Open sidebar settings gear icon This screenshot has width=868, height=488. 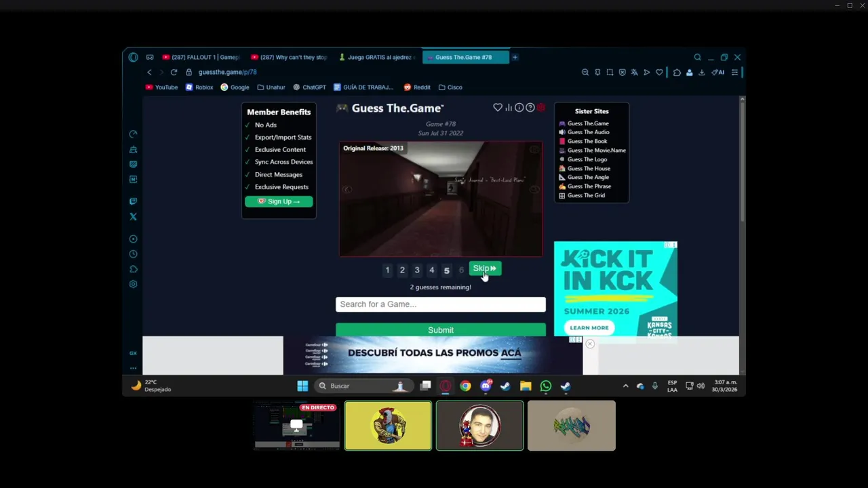[x=133, y=284]
